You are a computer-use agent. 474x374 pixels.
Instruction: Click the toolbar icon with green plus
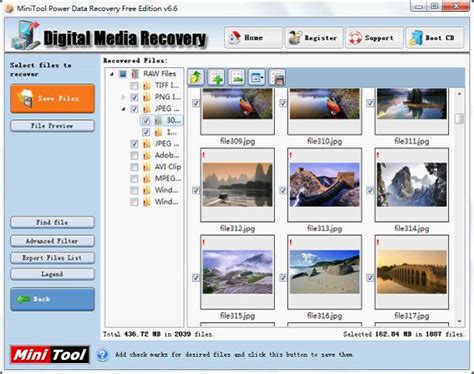click(x=216, y=77)
